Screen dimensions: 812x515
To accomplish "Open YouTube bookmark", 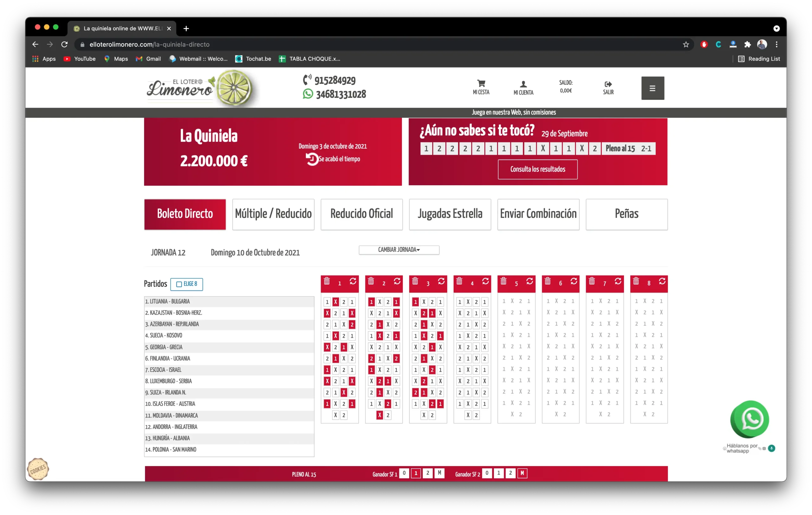I will pyautogui.click(x=80, y=59).
